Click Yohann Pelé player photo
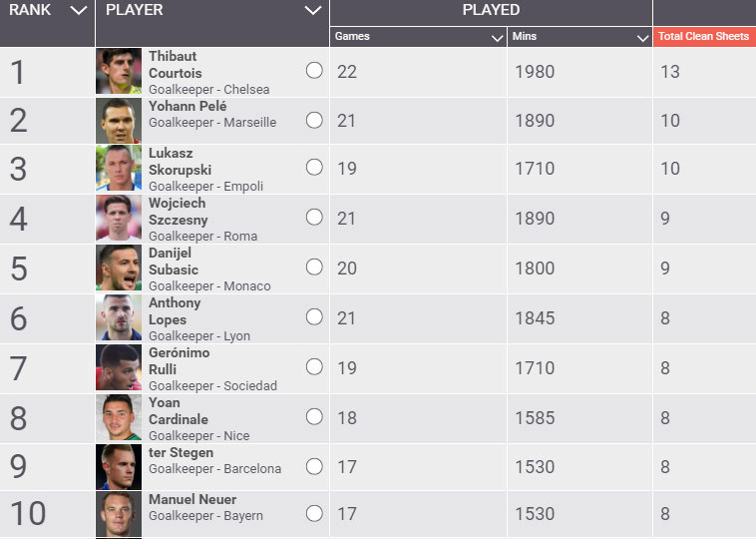756x539 pixels. coord(119,121)
